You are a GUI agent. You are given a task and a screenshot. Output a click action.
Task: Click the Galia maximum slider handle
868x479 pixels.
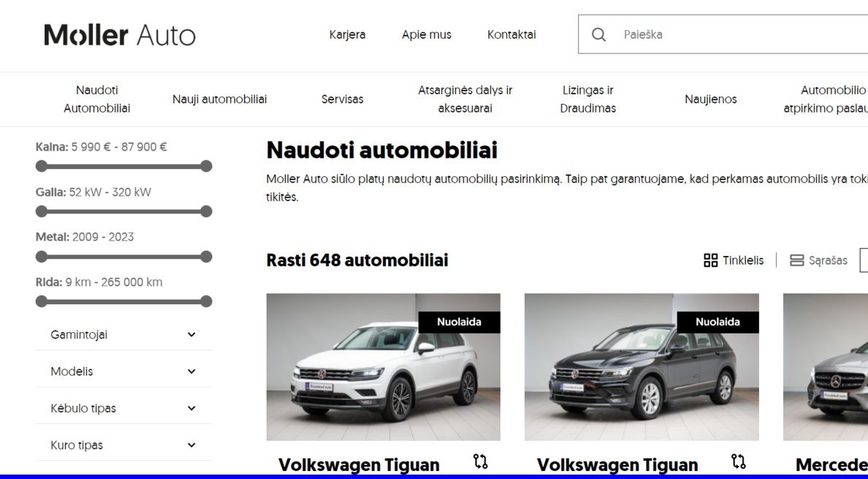pos(206,211)
